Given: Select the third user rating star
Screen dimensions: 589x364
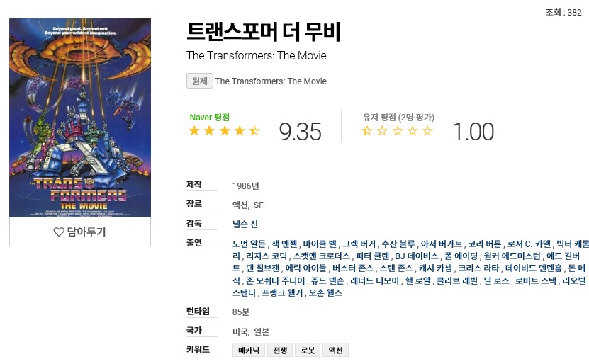Looking at the screenshot, I should [398, 130].
